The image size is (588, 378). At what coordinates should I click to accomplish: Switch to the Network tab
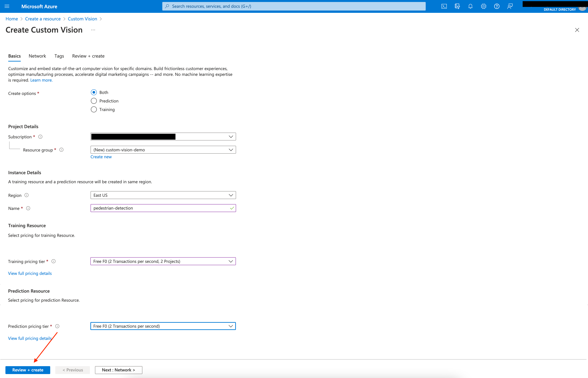point(37,56)
